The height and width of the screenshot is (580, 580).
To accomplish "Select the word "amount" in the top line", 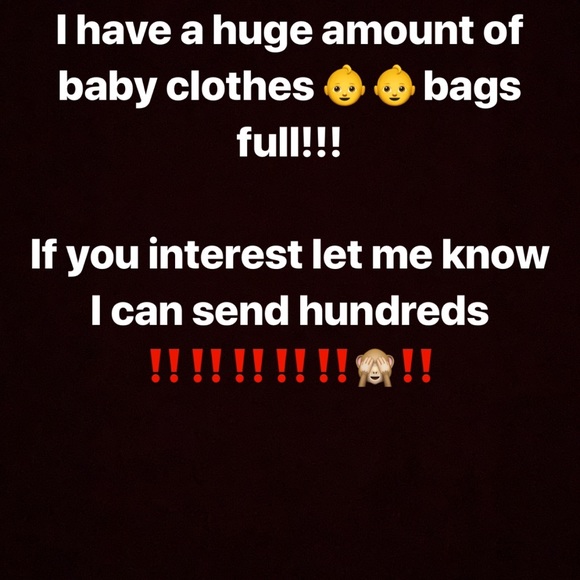I will pyautogui.click(x=398, y=31).
